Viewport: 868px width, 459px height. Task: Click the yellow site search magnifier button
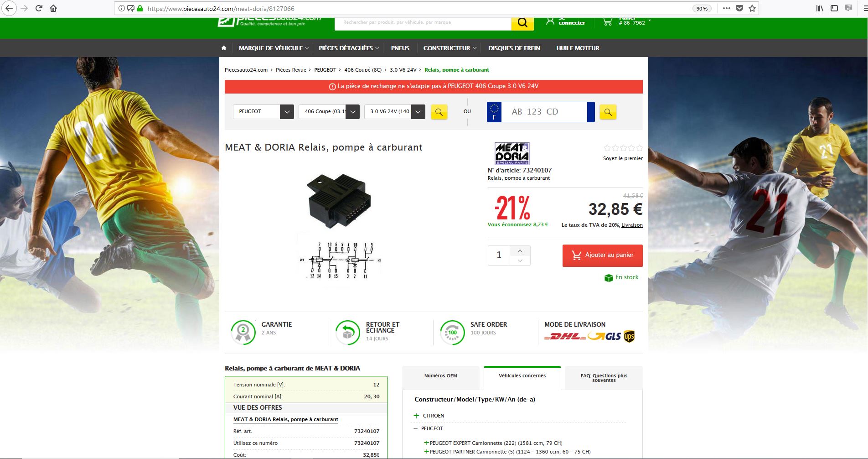(522, 23)
